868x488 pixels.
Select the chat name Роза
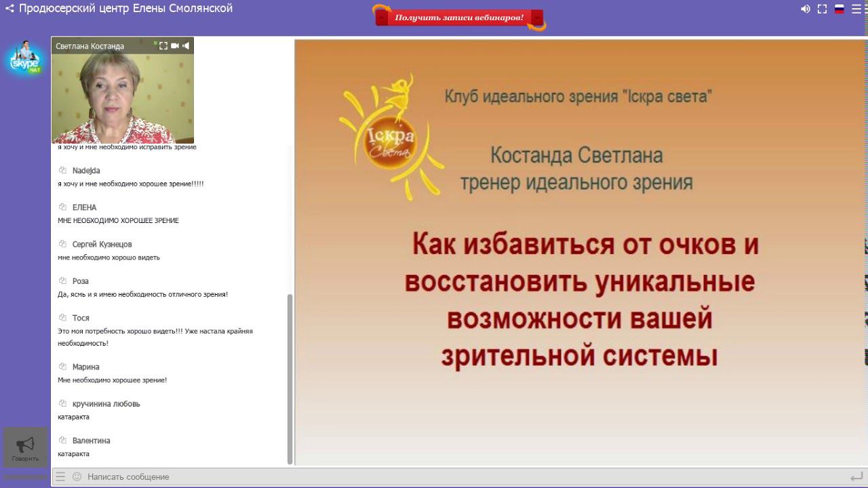tap(81, 281)
